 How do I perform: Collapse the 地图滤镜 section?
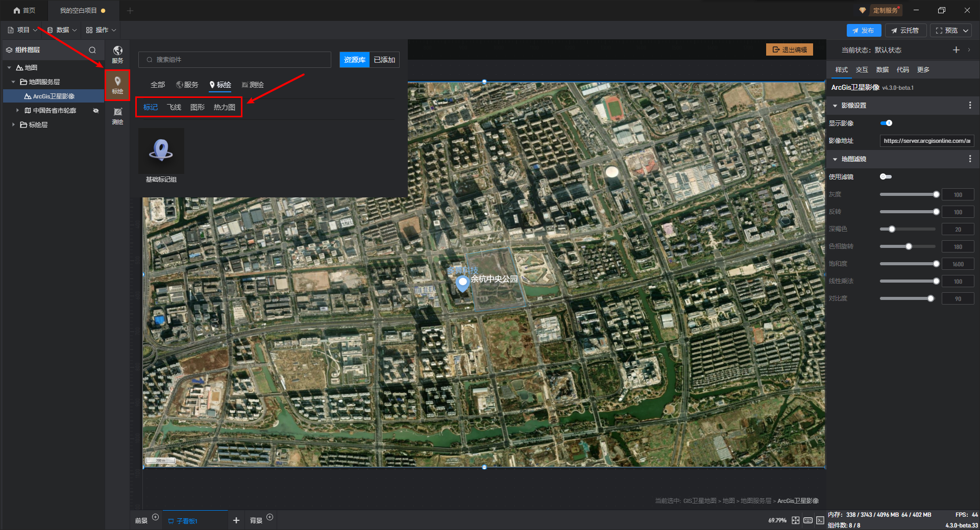tap(835, 159)
